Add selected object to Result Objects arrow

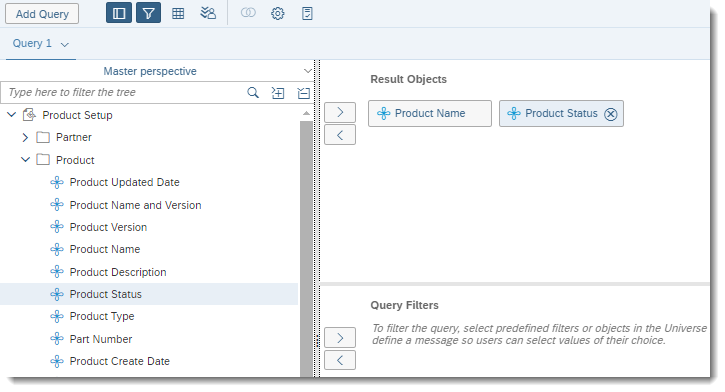point(340,112)
